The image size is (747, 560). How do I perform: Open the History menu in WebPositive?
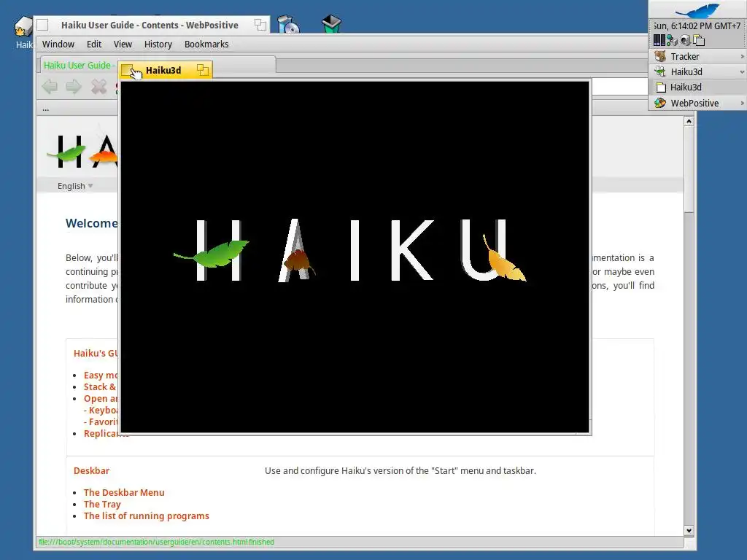[158, 44]
